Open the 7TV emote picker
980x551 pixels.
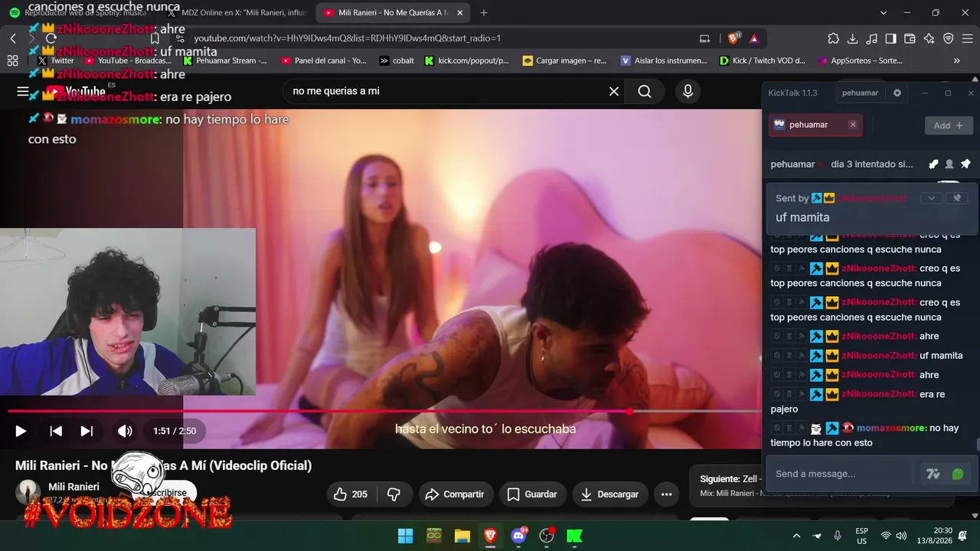click(x=933, y=474)
